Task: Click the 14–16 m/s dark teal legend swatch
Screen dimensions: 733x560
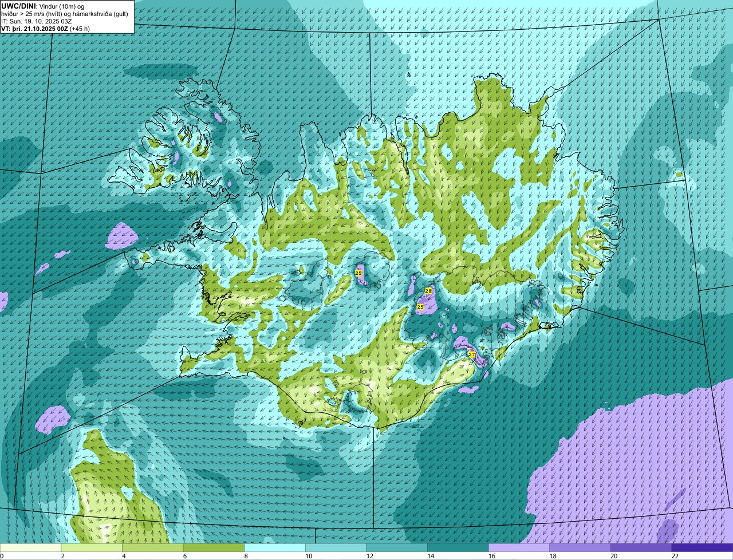Action: [x=458, y=547]
